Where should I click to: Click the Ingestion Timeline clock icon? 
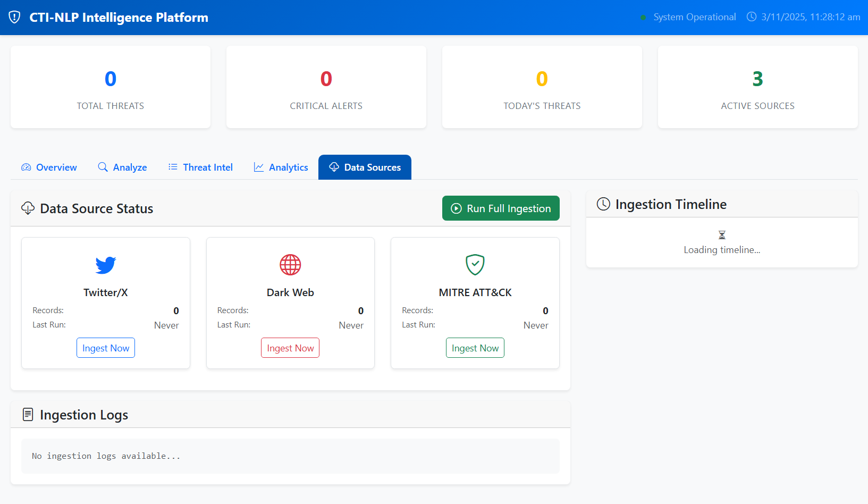click(603, 204)
